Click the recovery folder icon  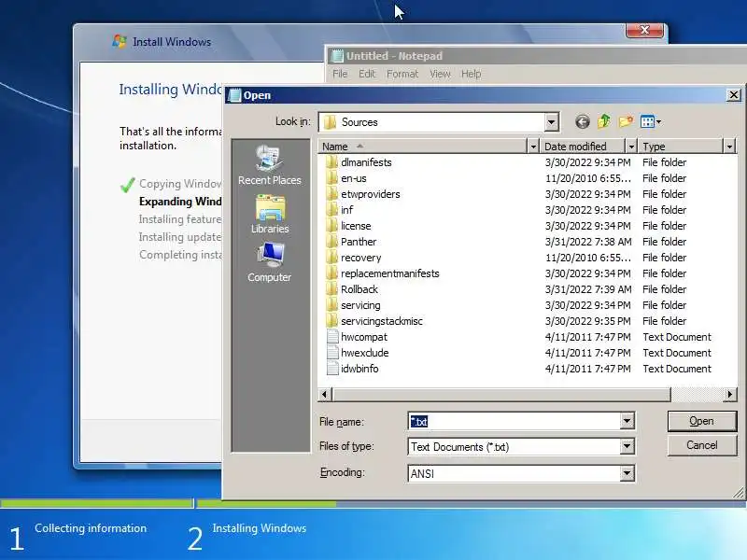point(332,258)
